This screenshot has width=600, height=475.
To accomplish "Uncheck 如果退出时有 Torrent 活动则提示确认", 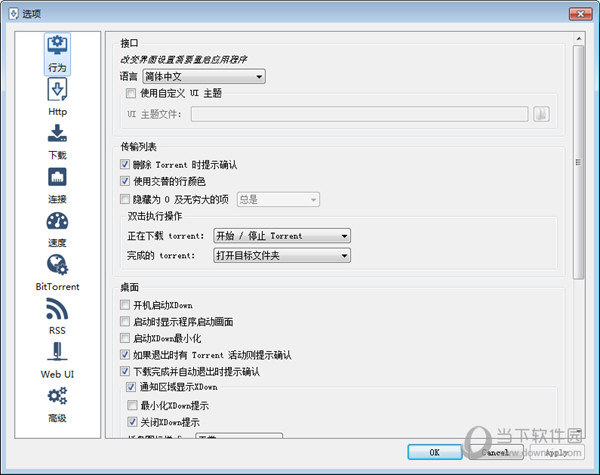I will pyautogui.click(x=125, y=354).
